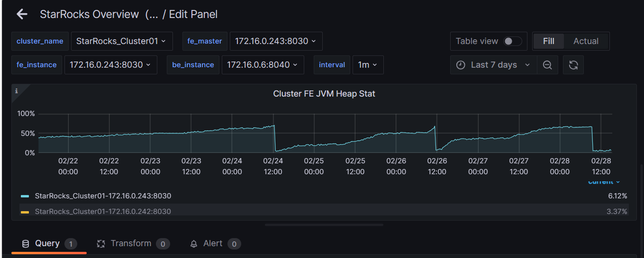Click the panel title Cluster FE JVM Heap Stat
Screen dimensions: 644x258
(324, 94)
